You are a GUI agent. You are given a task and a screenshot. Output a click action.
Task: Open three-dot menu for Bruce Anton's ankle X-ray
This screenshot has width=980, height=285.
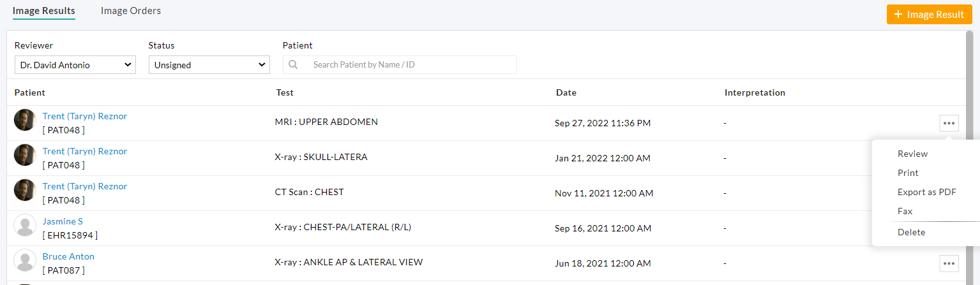pos(949,263)
